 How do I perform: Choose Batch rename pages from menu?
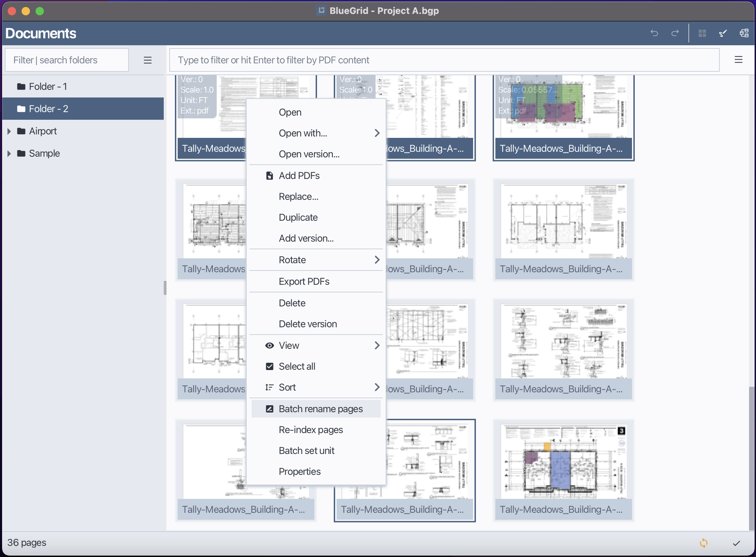[321, 409]
